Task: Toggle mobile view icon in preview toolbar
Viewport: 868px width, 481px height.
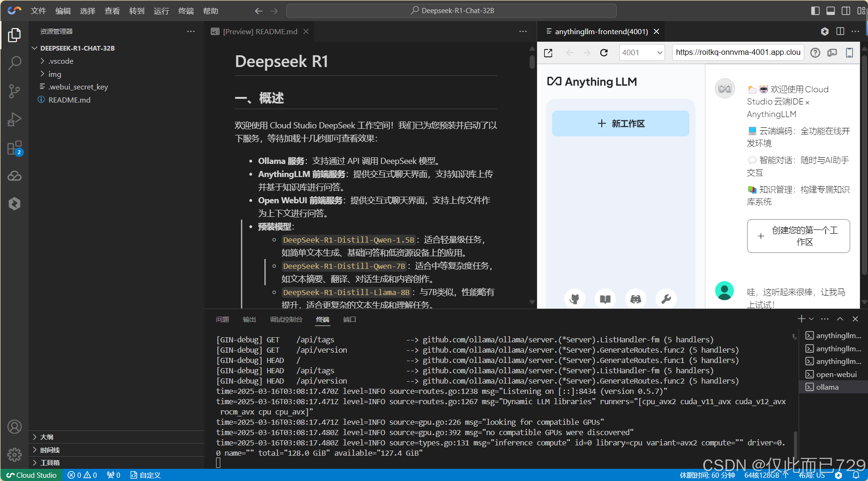Action: (849, 53)
